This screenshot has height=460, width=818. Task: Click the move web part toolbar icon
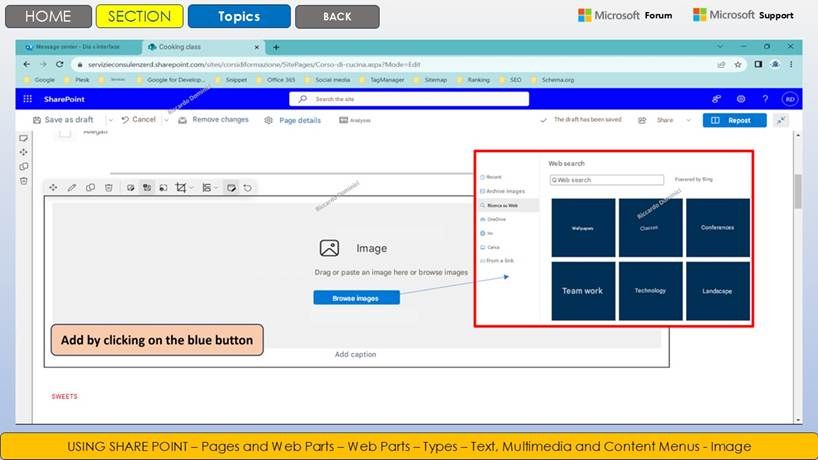[53, 187]
